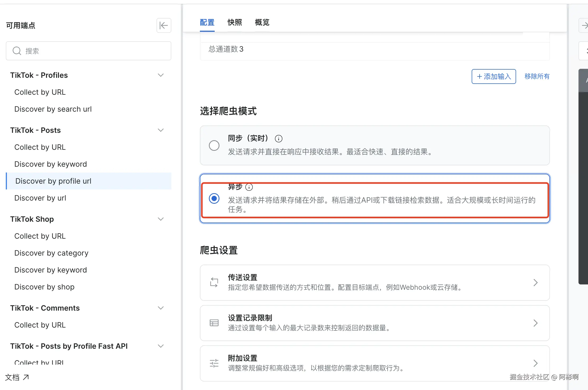Collapse the available endpoints sidebar panel
The image size is (588, 390).
pyautogui.click(x=164, y=25)
